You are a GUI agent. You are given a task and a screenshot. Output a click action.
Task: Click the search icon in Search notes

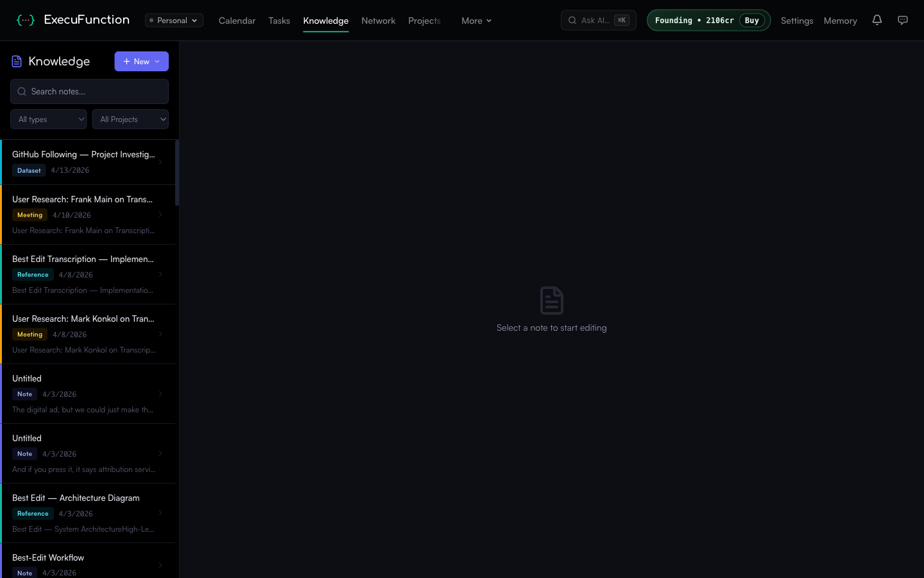(x=22, y=91)
